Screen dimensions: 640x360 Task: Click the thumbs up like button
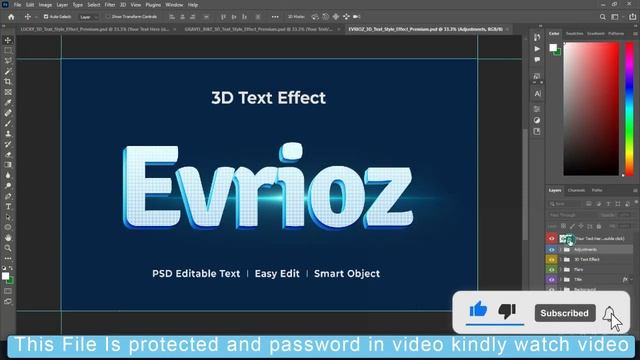tap(478, 310)
